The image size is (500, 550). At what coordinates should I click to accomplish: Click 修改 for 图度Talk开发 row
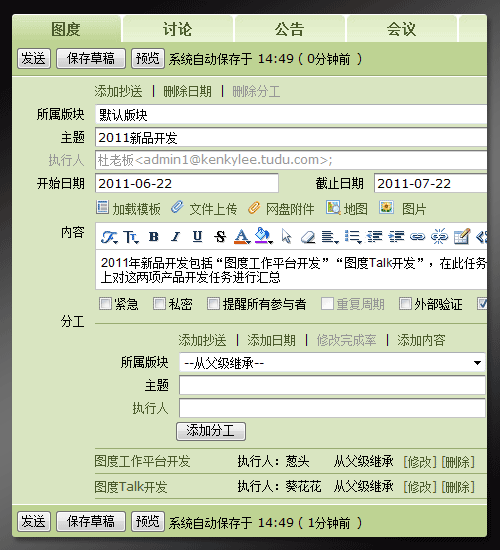[x=420, y=487]
